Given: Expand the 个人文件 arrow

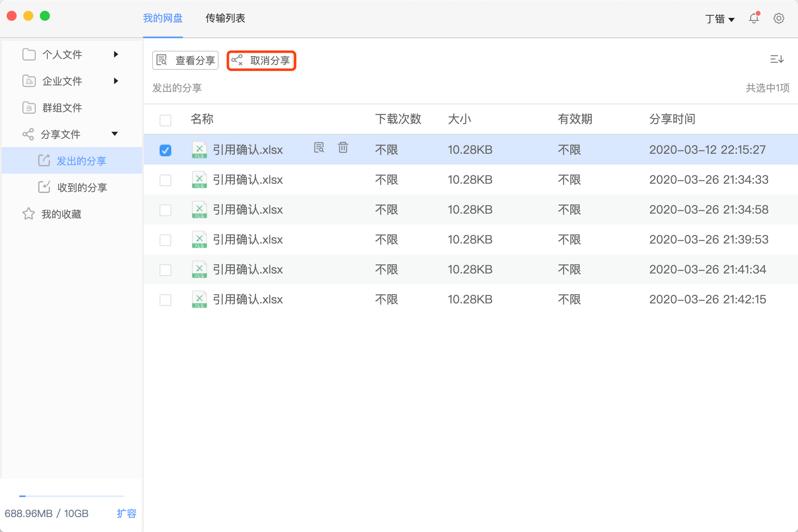Looking at the screenshot, I should [116, 54].
